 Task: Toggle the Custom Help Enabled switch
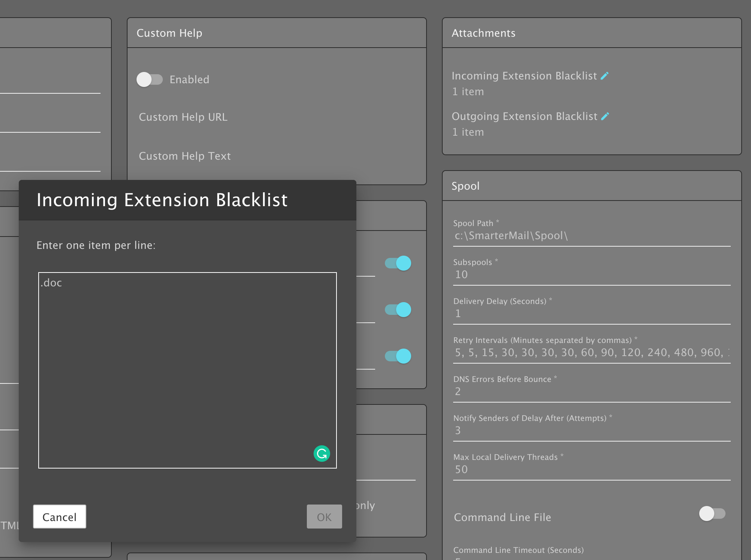point(149,79)
